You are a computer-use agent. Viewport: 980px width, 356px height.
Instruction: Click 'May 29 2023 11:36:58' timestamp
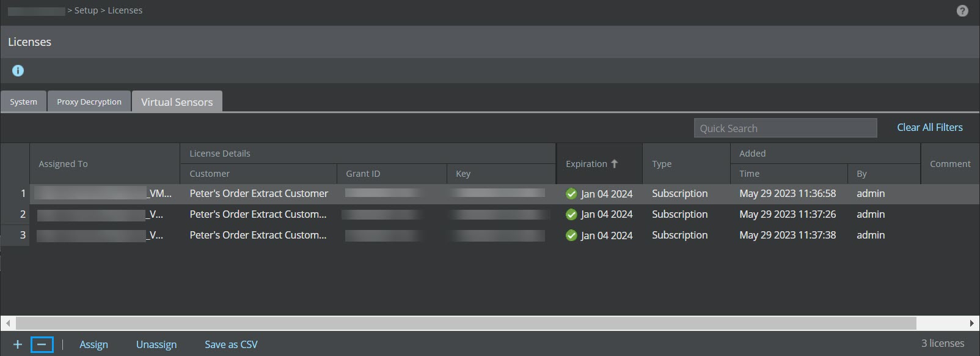(788, 193)
